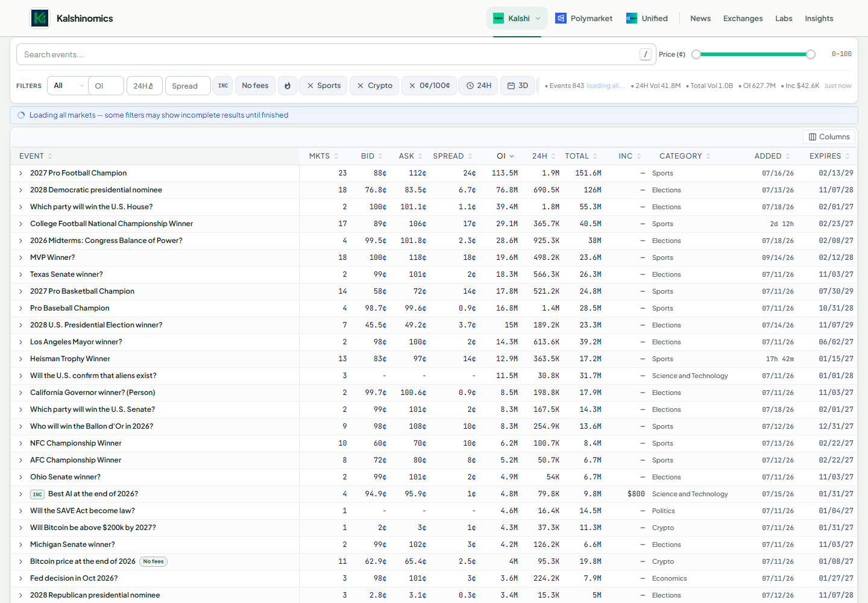Toggle the INC filter chip
This screenshot has width=868, height=603.
223,86
